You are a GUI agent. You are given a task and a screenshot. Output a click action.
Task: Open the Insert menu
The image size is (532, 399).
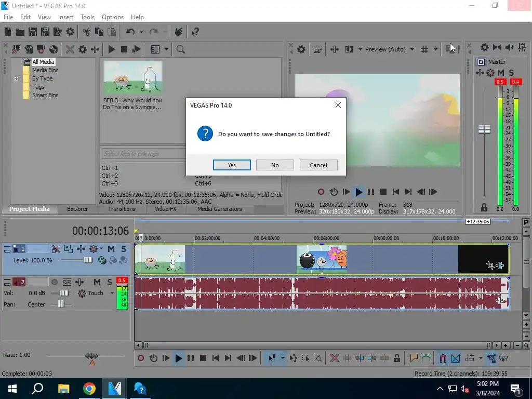pos(65,17)
